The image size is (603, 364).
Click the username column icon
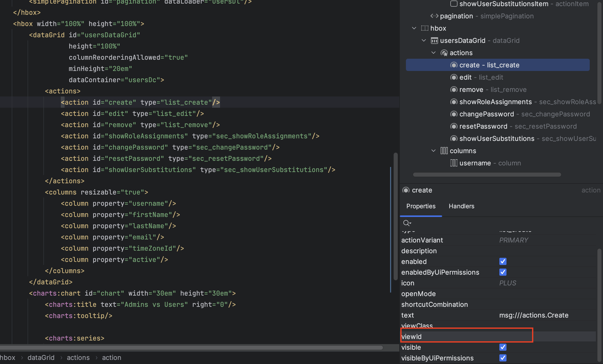point(454,163)
